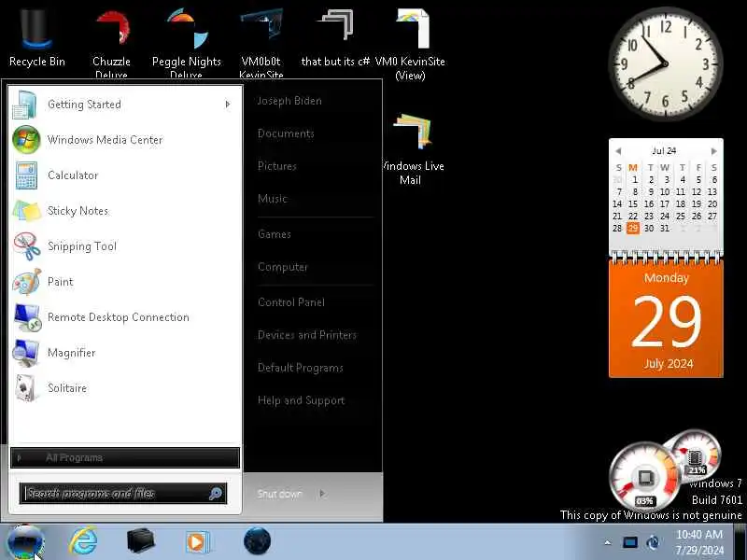Open the Recycle Bin desktop icon
The height and width of the screenshot is (560, 747).
pyautogui.click(x=36, y=38)
